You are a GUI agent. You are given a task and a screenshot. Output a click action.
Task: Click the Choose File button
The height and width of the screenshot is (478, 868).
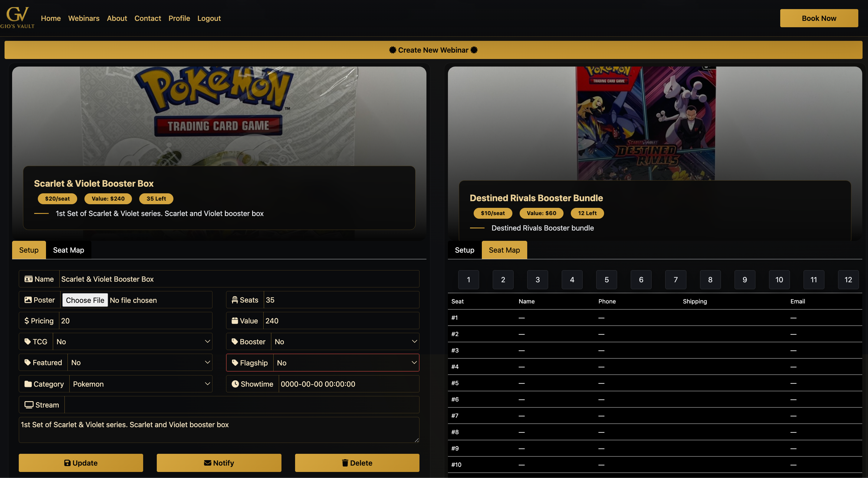point(85,300)
